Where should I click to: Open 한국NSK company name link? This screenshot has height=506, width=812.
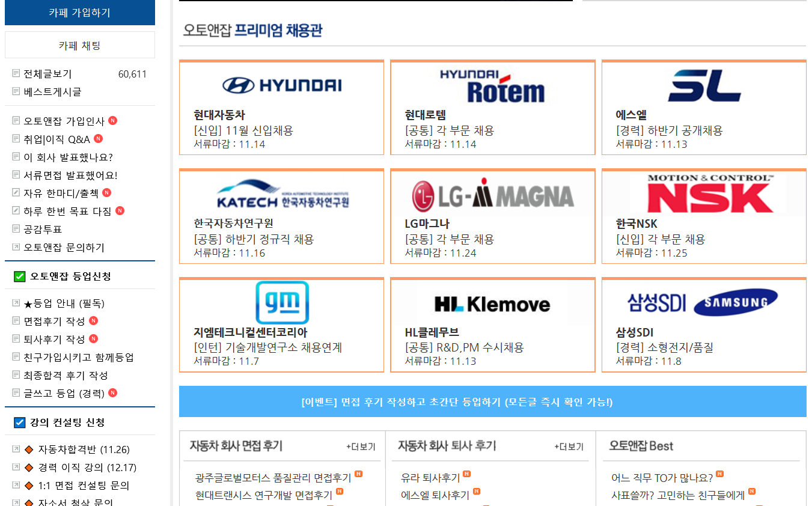pos(636,224)
